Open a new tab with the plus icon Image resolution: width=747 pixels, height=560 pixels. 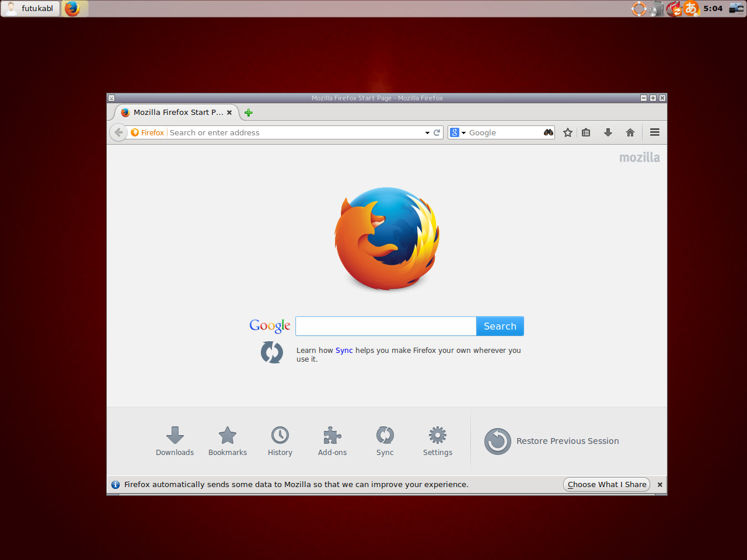click(x=249, y=113)
